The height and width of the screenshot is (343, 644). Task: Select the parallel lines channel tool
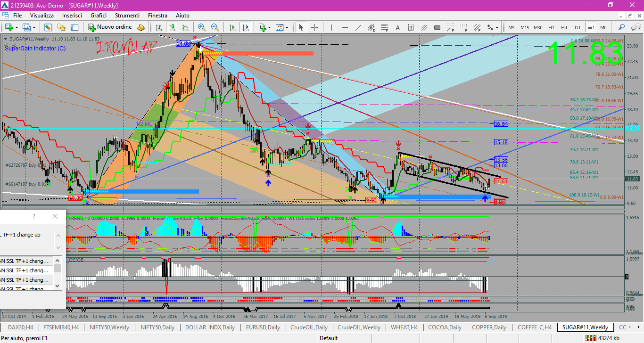pyautogui.click(x=425, y=27)
